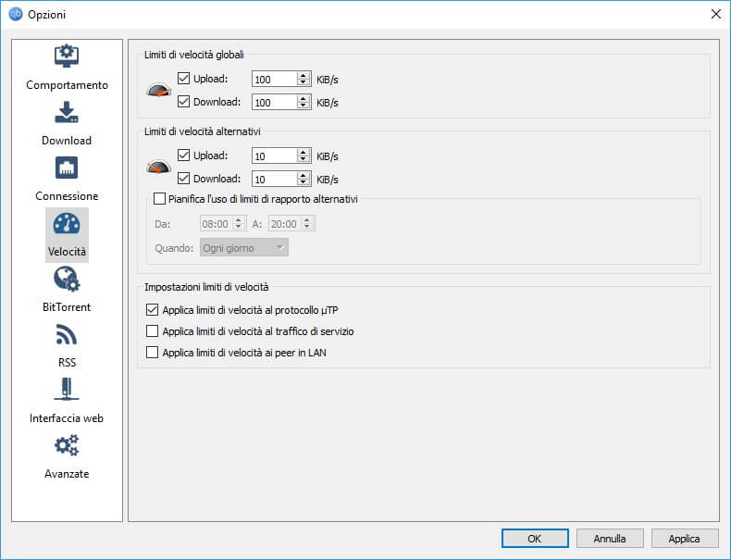731x560 pixels.
Task: Toggle the alternative Upload limit checkbox
Action: 184,155
